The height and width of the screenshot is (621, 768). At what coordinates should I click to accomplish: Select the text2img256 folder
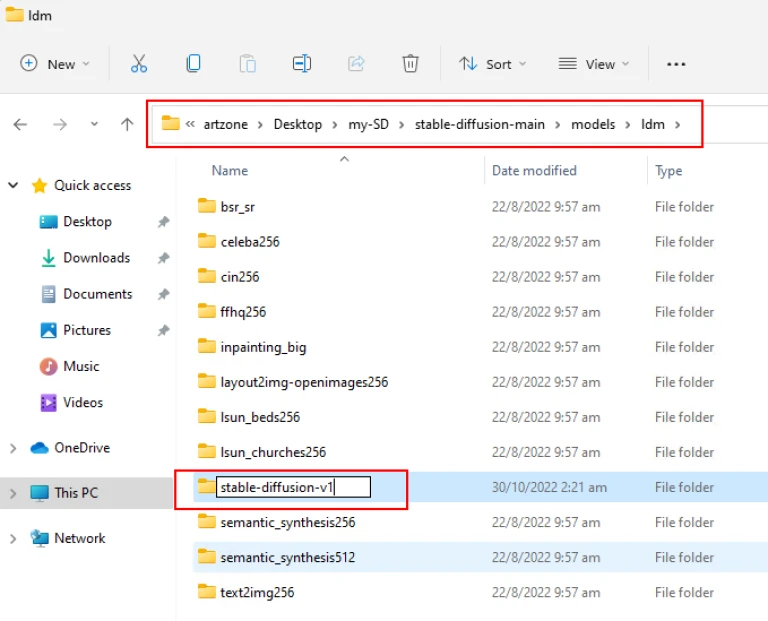click(x=257, y=593)
